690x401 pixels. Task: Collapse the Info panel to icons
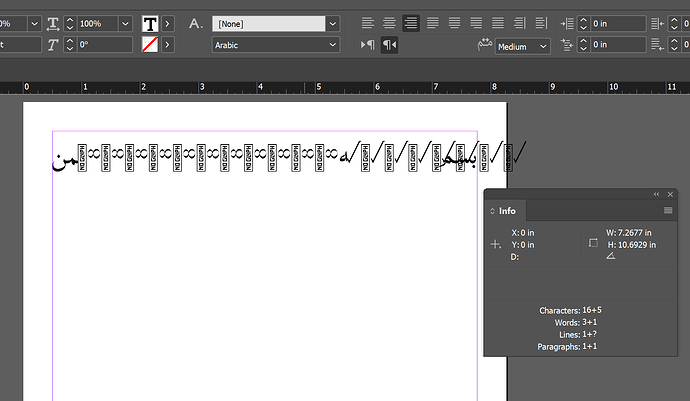(x=657, y=194)
